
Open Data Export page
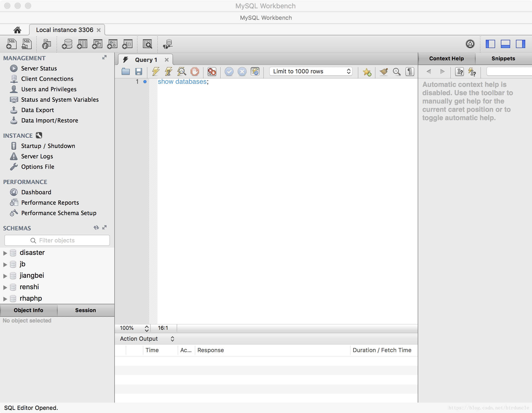pyautogui.click(x=37, y=110)
